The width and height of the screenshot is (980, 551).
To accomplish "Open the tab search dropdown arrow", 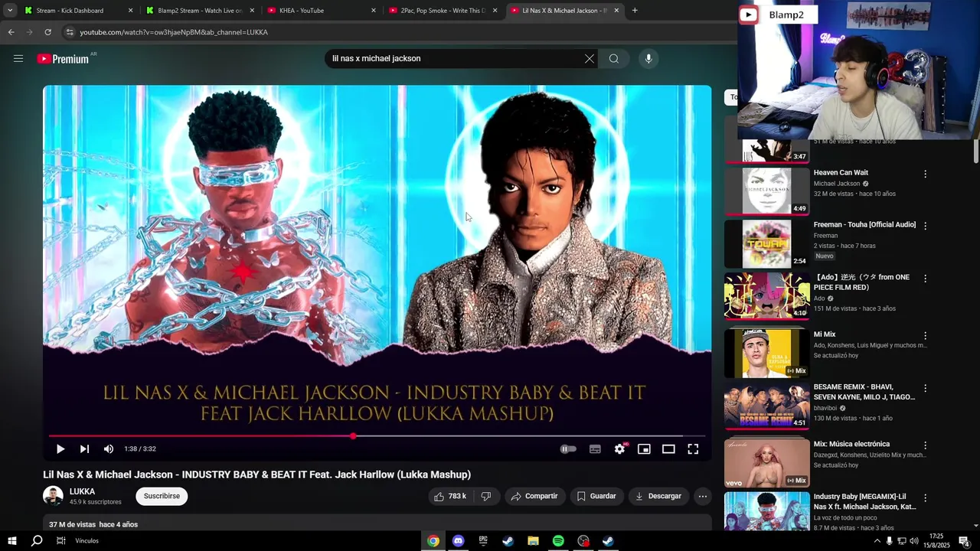I will coord(10,11).
